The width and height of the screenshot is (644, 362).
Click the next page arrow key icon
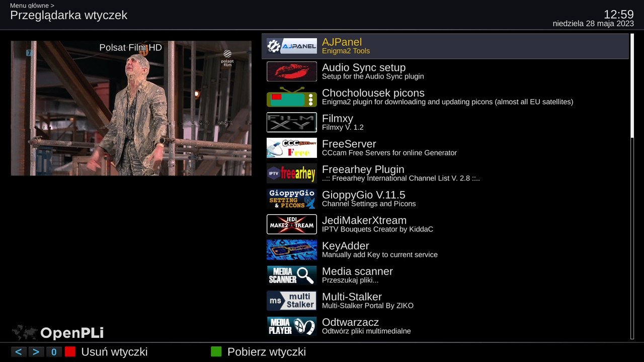(36, 352)
